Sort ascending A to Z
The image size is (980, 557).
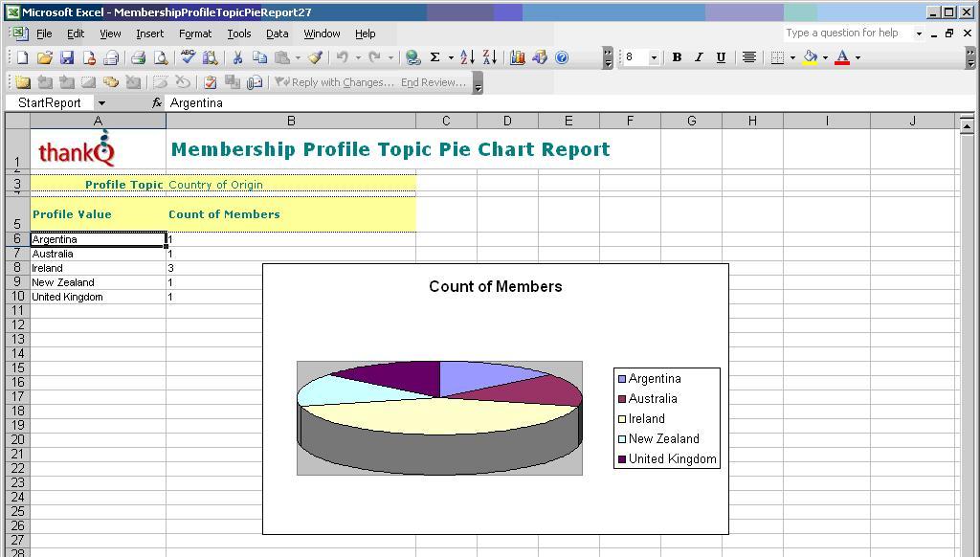[467, 57]
